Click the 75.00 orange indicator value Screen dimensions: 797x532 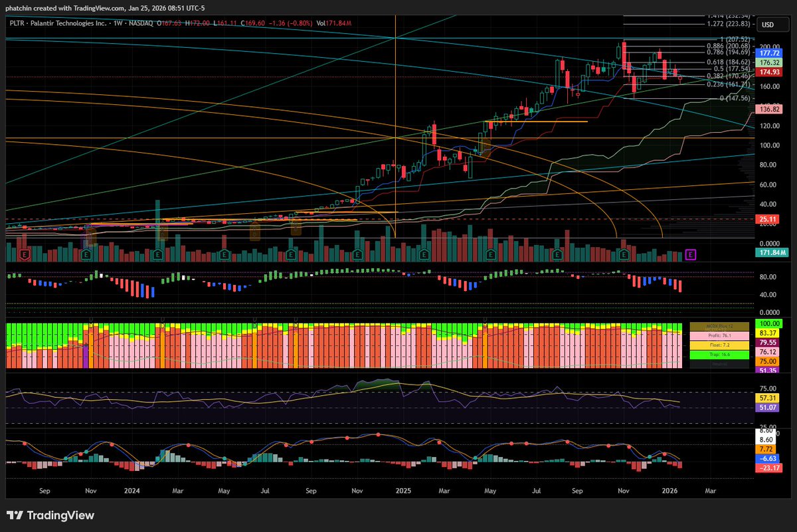768,361
